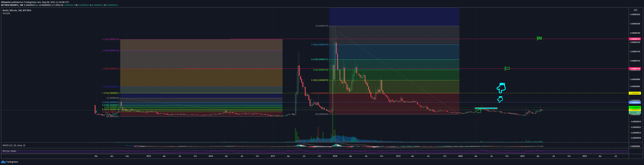Click the 1.272(0.00000051) Fibonacci level label
644x165 pixels.
[x=111, y=93]
